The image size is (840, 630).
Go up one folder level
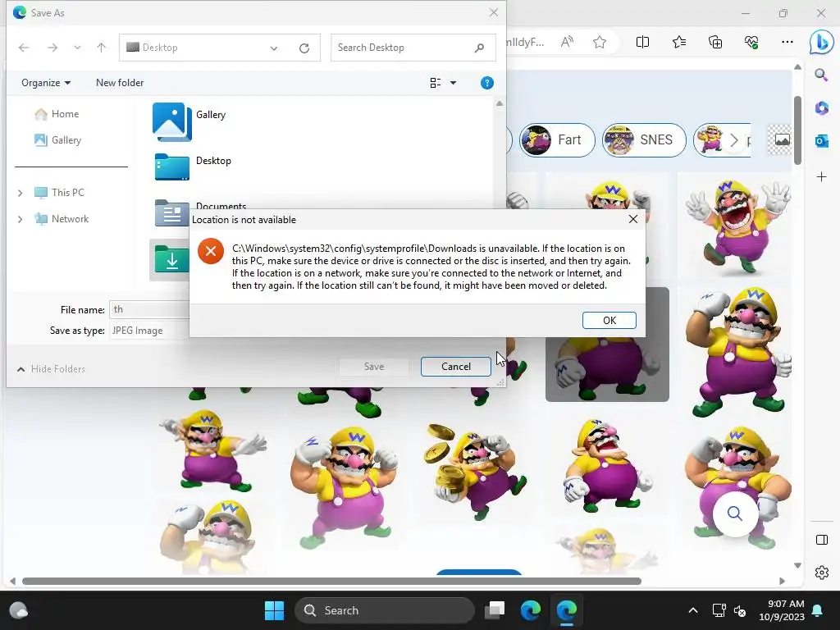tap(101, 48)
